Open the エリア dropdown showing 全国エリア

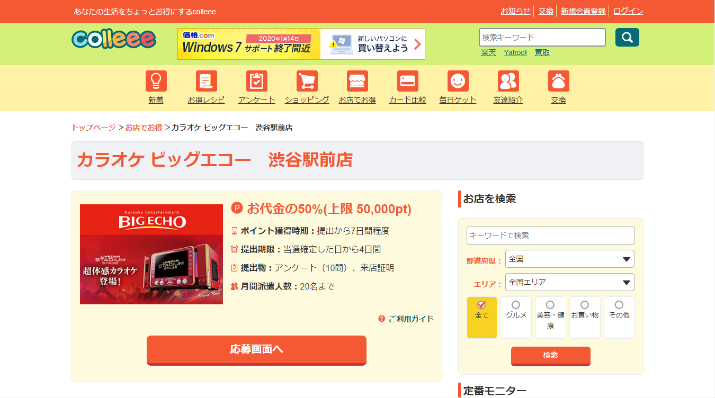click(570, 282)
